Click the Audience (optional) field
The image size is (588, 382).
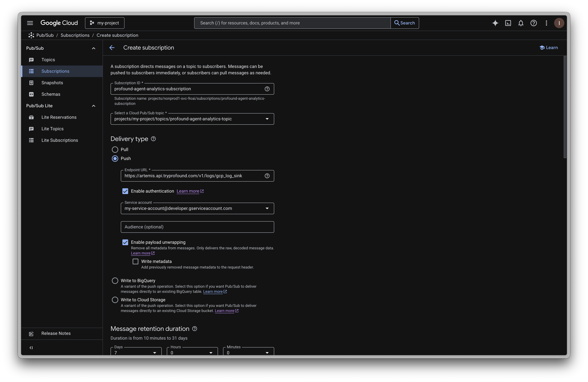[197, 227]
